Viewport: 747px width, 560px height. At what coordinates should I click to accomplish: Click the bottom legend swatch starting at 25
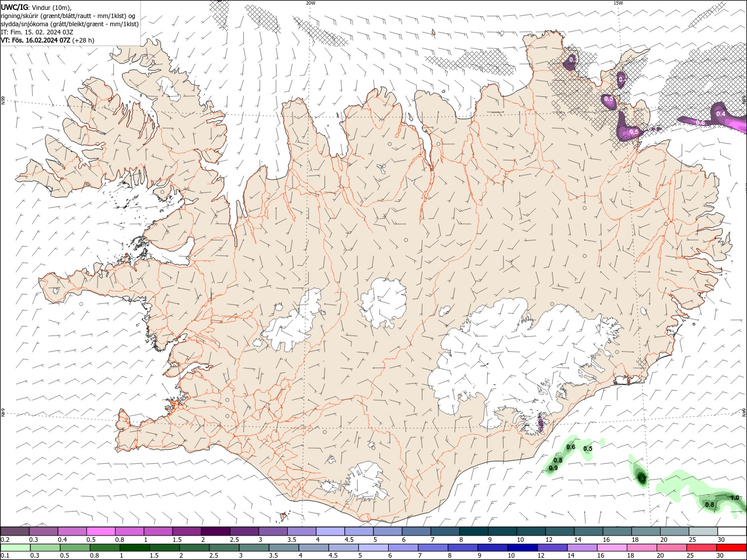coord(701,548)
